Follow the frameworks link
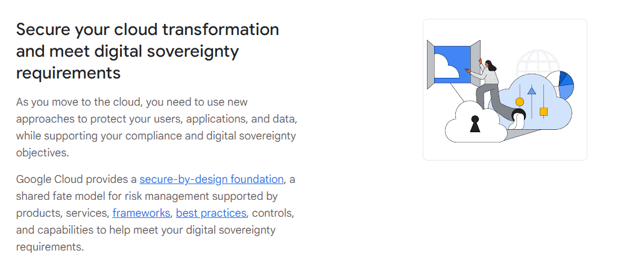 point(141,213)
